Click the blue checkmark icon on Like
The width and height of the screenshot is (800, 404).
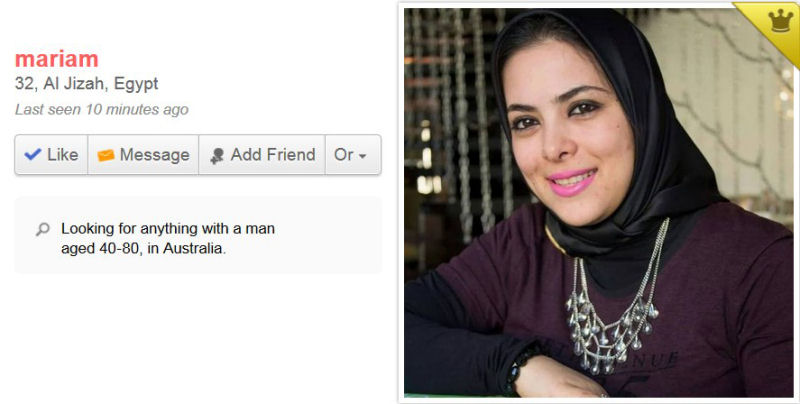coord(33,154)
